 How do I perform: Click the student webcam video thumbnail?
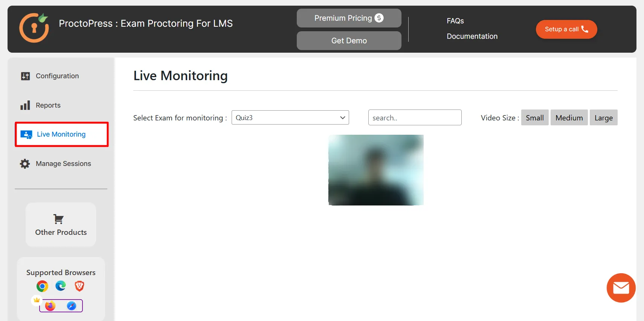tap(376, 170)
